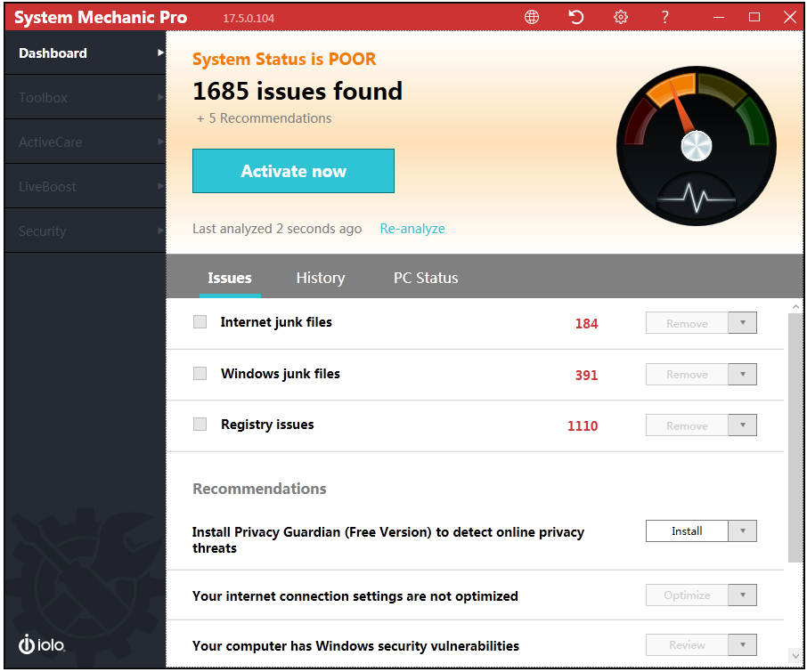Click the '1685 issues found' heading
The width and height of the screenshot is (807, 672).
(298, 91)
